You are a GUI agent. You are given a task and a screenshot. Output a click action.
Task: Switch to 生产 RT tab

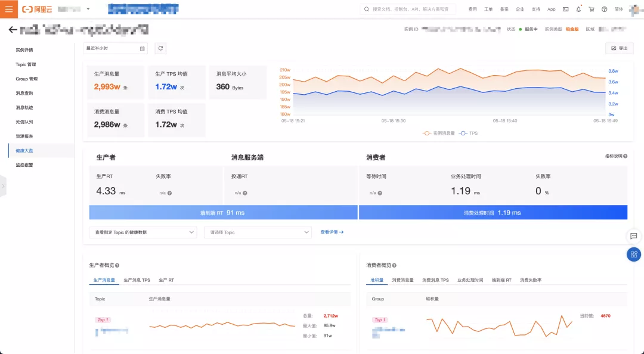click(166, 280)
